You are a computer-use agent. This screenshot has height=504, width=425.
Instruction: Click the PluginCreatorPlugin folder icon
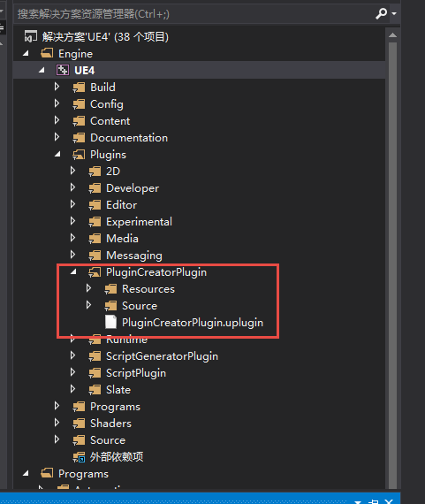95,272
